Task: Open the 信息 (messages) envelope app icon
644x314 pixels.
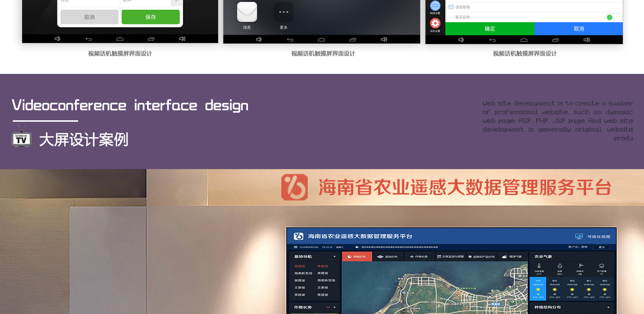Action: point(247,12)
